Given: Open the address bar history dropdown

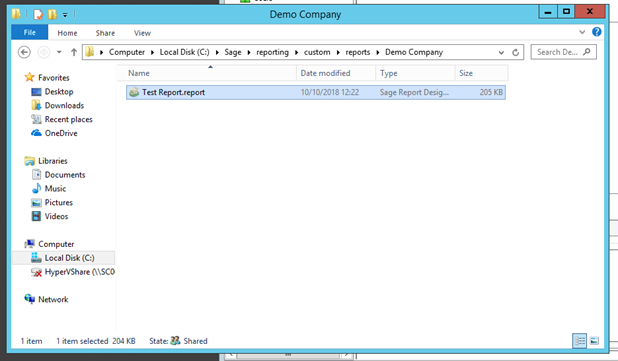Looking at the screenshot, I should point(501,52).
